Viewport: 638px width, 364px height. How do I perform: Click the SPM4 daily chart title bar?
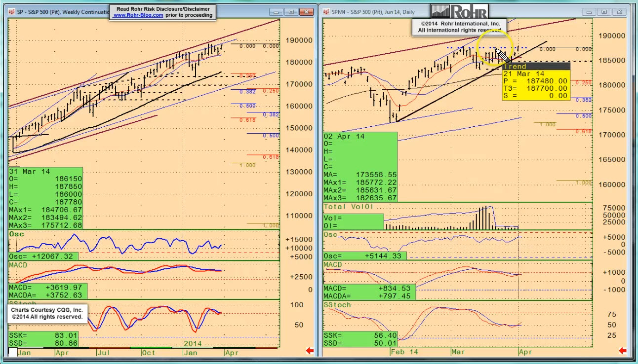[375, 12]
